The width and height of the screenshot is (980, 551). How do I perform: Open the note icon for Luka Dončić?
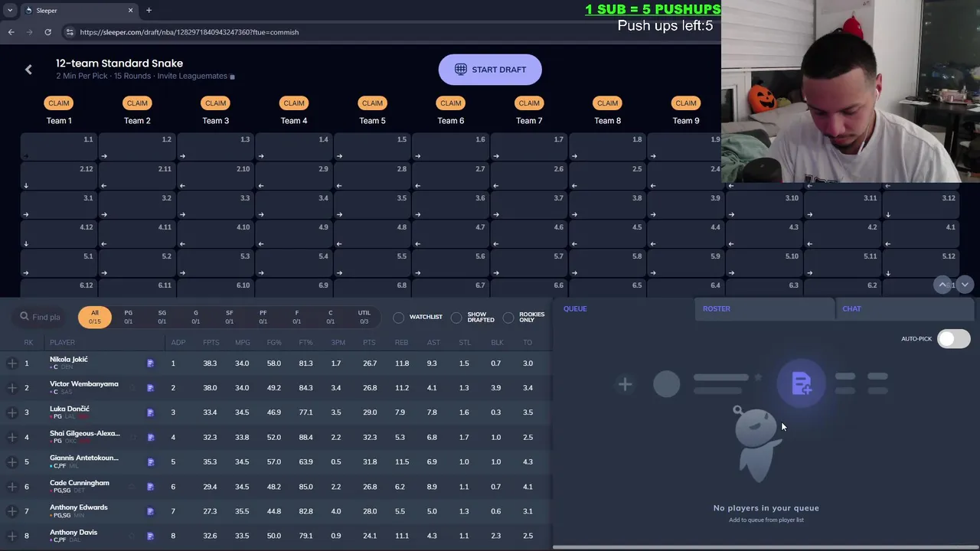(150, 412)
